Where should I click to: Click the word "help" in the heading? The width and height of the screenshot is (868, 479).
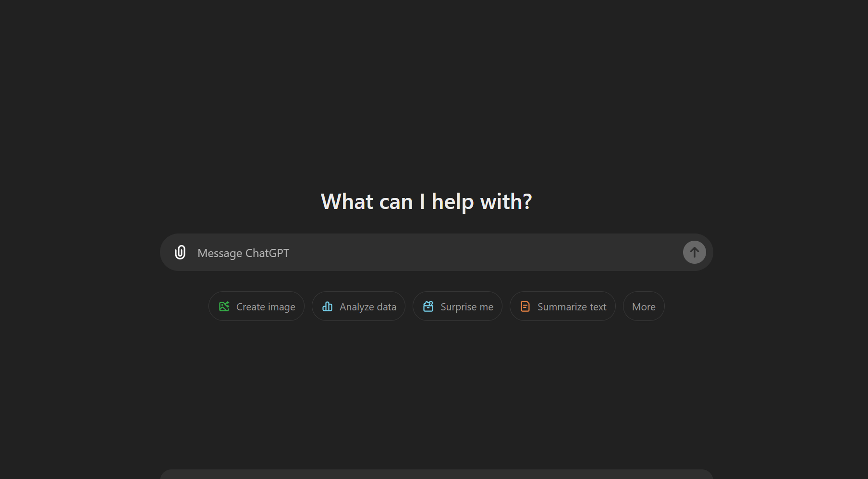(x=452, y=202)
